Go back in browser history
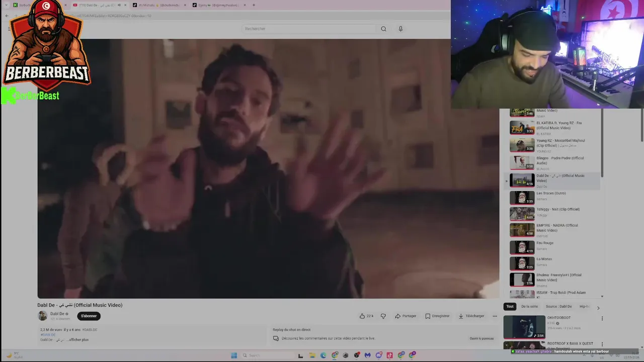This screenshot has height=362, width=644. click(x=7, y=16)
